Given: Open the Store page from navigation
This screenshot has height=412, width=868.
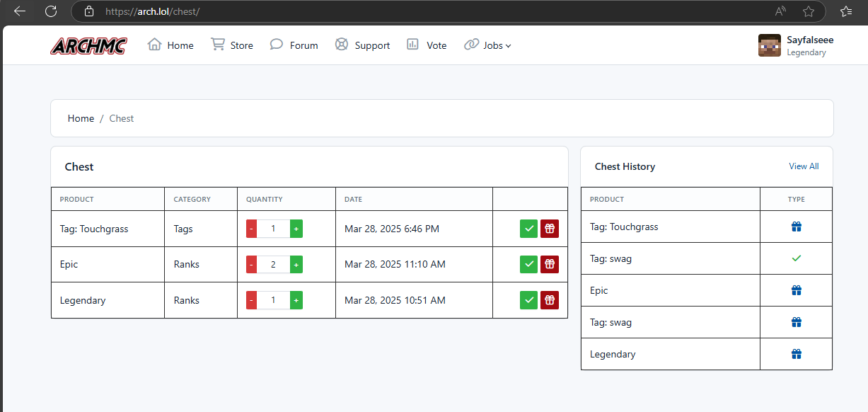Looking at the screenshot, I should (x=232, y=45).
